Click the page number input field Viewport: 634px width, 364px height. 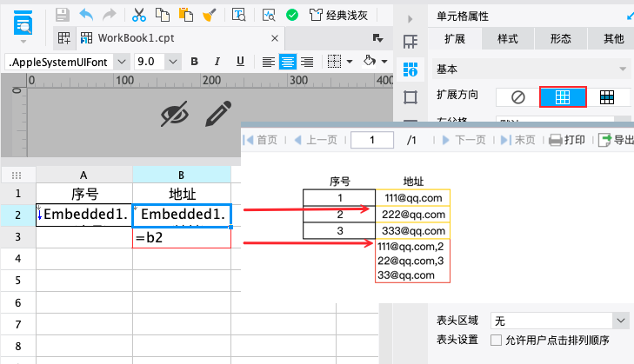pyautogui.click(x=372, y=140)
